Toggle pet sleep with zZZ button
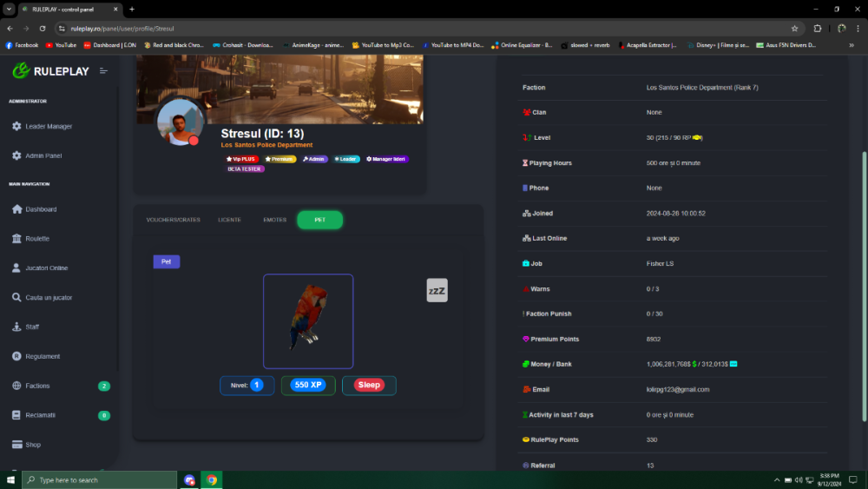This screenshot has height=489, width=868. [437, 291]
